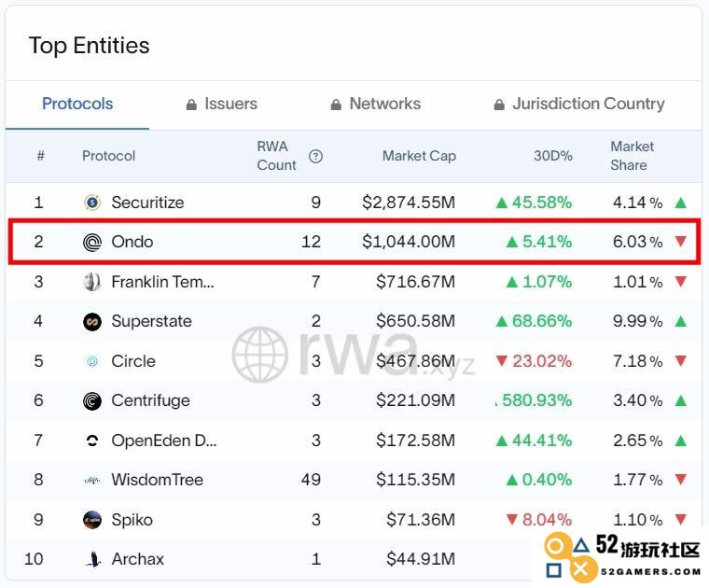Click the Archax logo icon
Screen dimensions: 709x588
point(93,559)
